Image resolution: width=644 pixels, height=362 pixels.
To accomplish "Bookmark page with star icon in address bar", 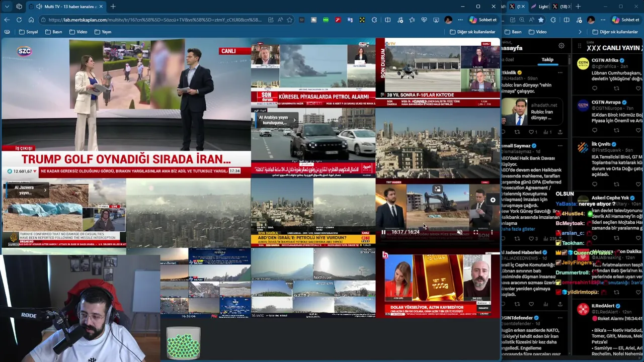I will point(290,20).
